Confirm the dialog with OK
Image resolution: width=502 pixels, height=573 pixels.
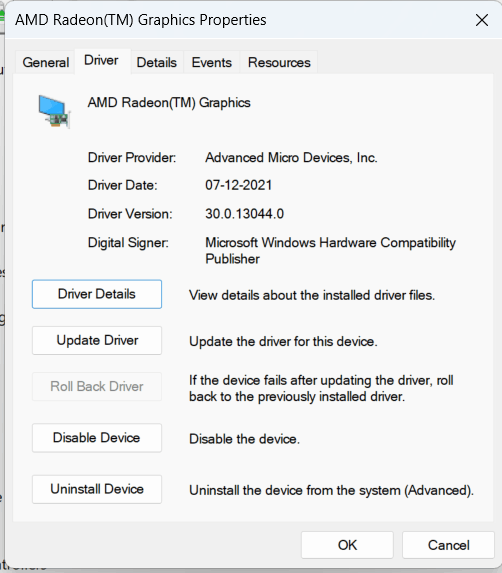click(x=347, y=545)
